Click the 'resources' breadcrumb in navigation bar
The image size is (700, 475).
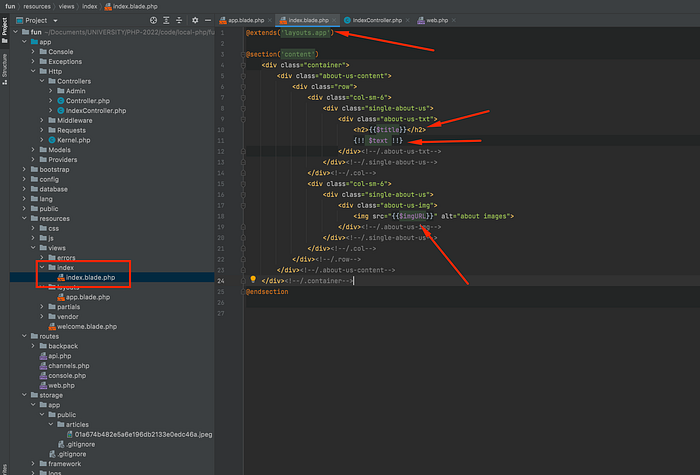click(x=37, y=6)
